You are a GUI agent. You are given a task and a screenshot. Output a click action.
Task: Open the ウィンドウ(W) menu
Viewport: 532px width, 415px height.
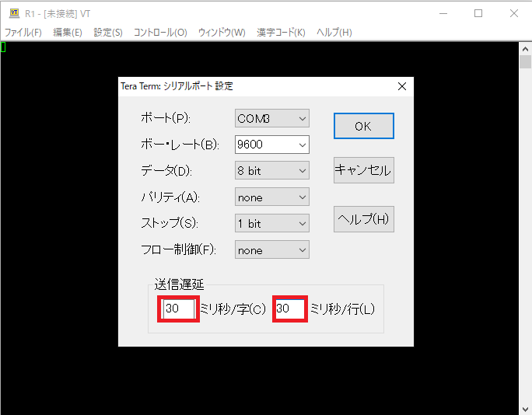coord(222,33)
